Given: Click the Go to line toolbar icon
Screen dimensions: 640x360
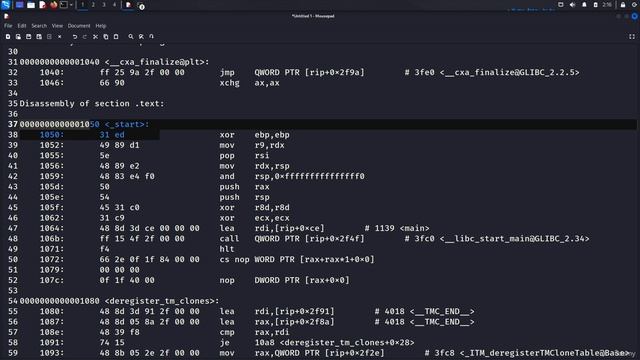Looking at the screenshot, I should click(x=151, y=37).
